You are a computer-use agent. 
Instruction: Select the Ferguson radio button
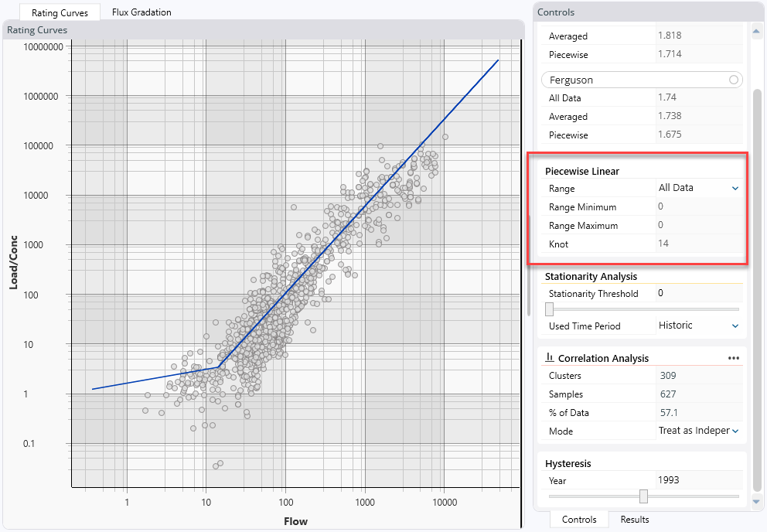[x=733, y=80]
